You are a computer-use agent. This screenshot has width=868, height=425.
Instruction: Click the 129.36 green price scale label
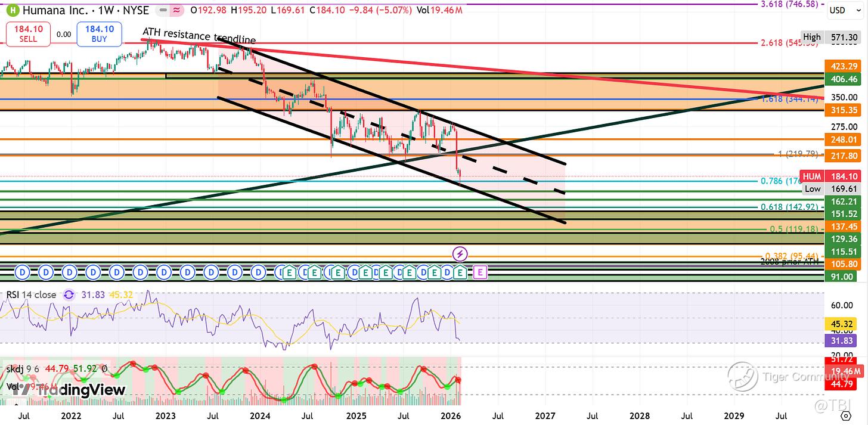click(843, 239)
